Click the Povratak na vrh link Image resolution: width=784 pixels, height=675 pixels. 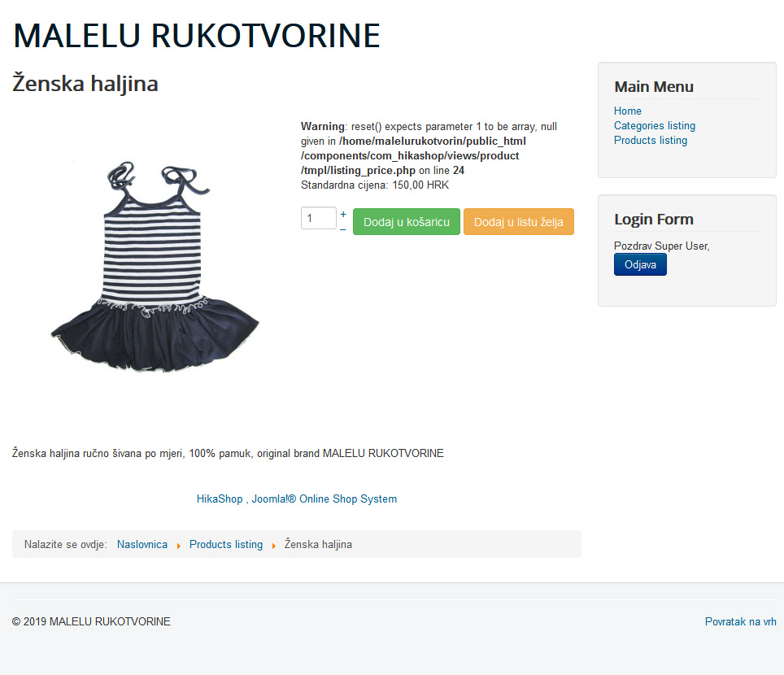[741, 621]
